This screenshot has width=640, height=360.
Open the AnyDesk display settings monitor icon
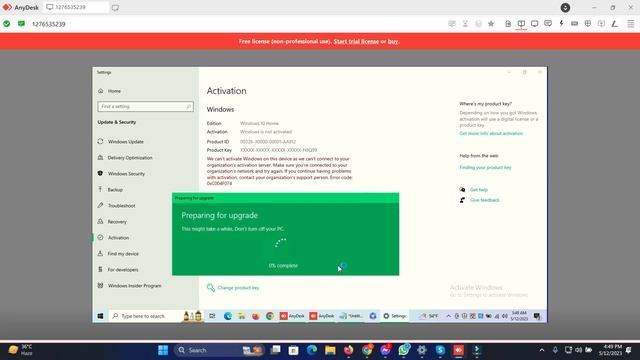pos(535,24)
